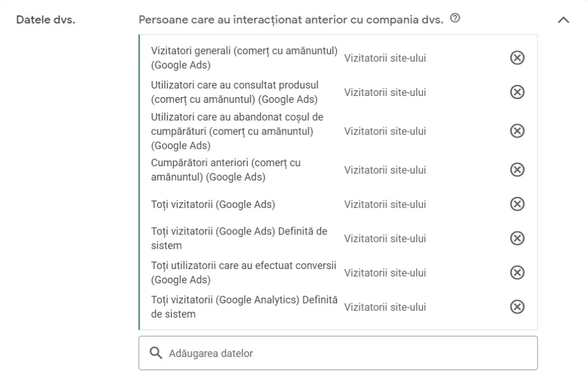
Task: Select "Toți utilizatorii care au efectuat conversii" entry
Action: click(242, 272)
